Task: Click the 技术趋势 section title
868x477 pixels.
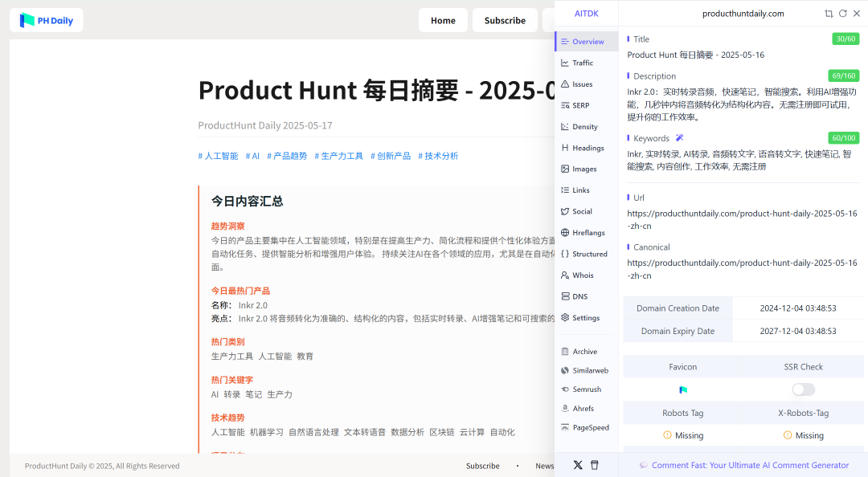Action: pos(227,418)
